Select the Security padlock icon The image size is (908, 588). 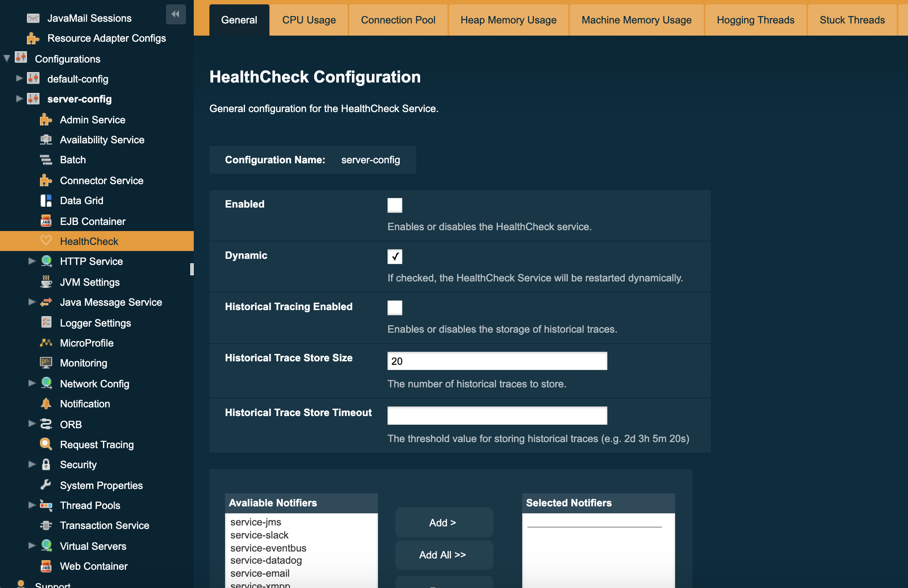click(x=46, y=464)
